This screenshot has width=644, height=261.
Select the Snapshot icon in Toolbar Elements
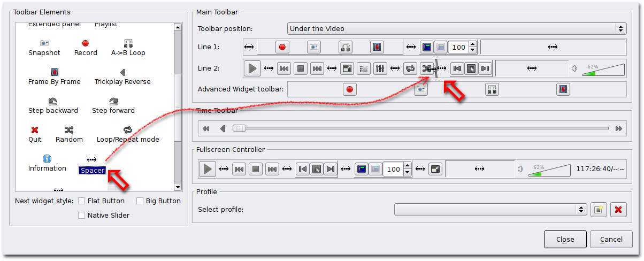[44, 43]
